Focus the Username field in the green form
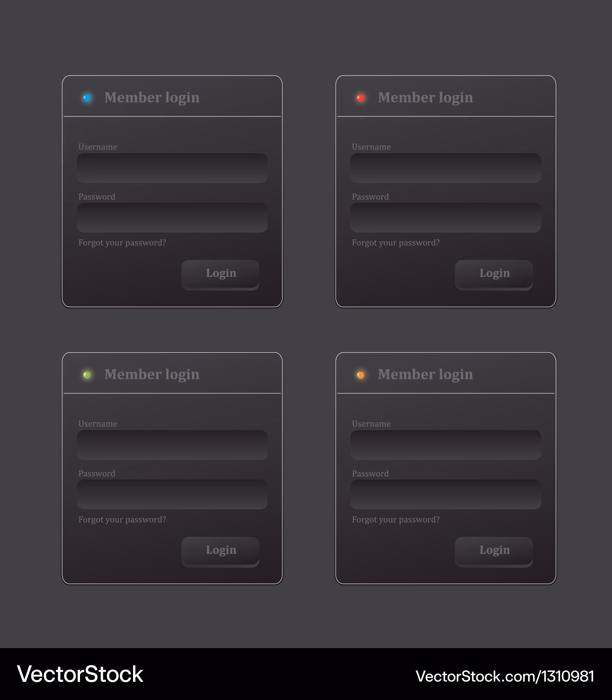612x700 pixels. tap(172, 445)
